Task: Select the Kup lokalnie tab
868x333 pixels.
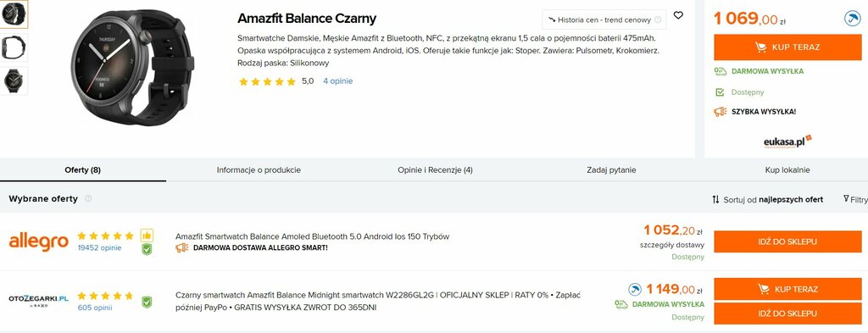Action: click(787, 170)
